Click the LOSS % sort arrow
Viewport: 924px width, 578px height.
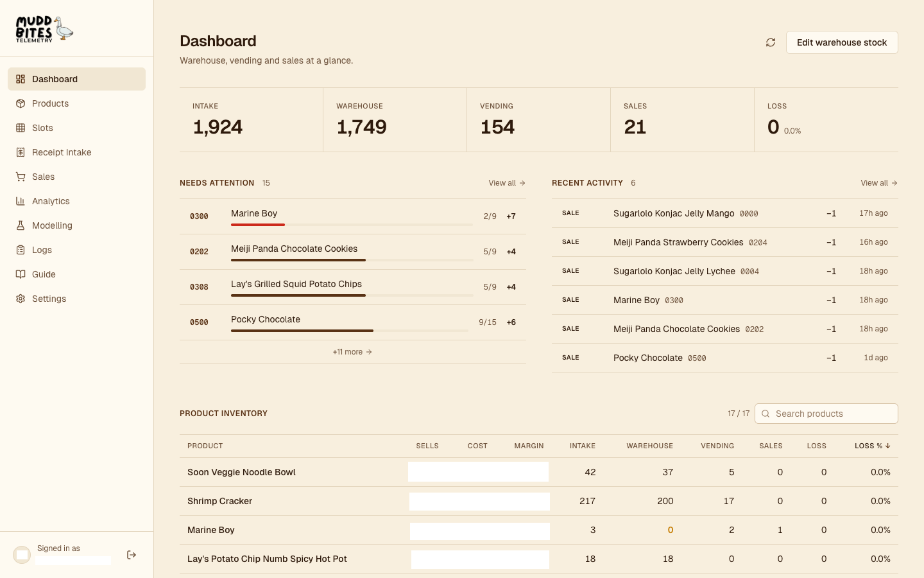(887, 446)
